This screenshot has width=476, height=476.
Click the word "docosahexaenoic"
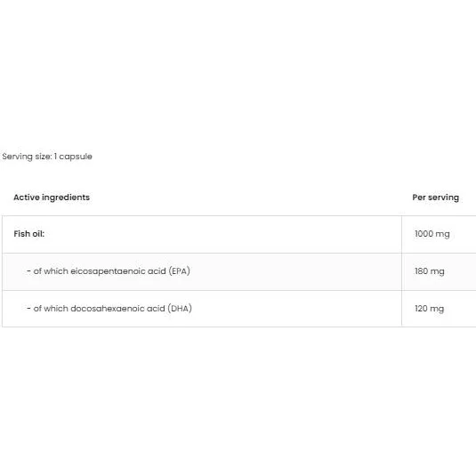(x=107, y=309)
